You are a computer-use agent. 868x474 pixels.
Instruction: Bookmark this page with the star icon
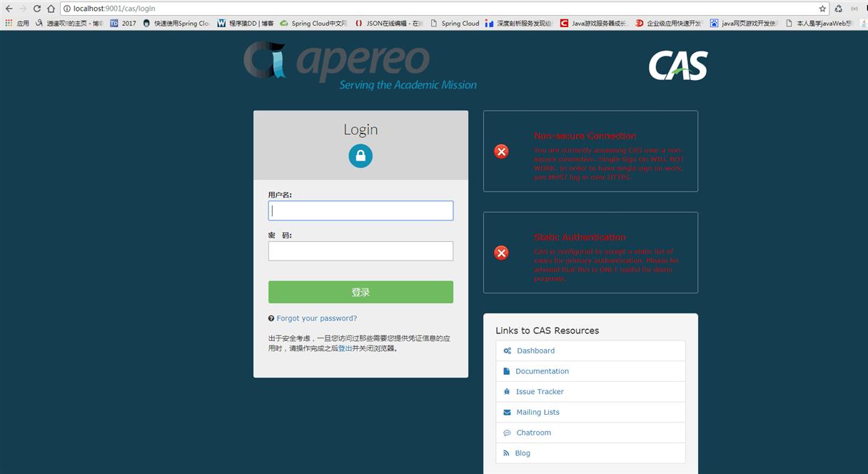click(822, 9)
